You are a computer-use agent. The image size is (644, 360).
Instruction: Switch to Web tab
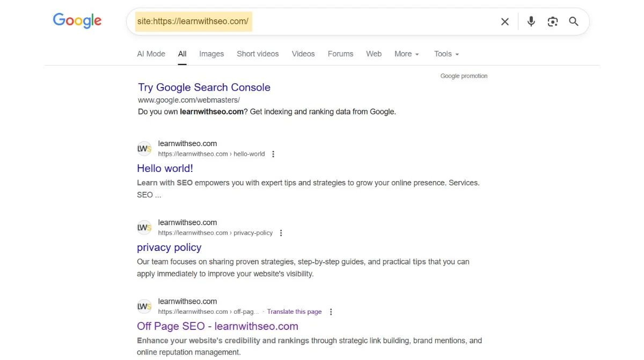(374, 54)
